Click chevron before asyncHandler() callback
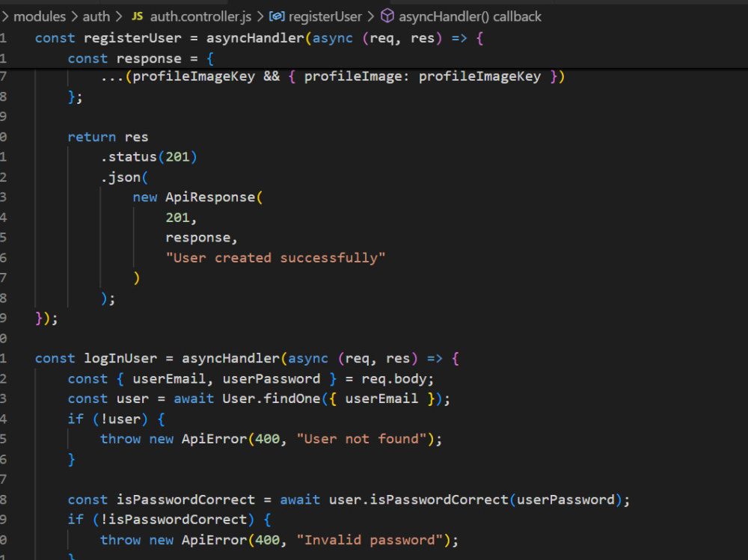The image size is (748, 560). click(x=371, y=16)
